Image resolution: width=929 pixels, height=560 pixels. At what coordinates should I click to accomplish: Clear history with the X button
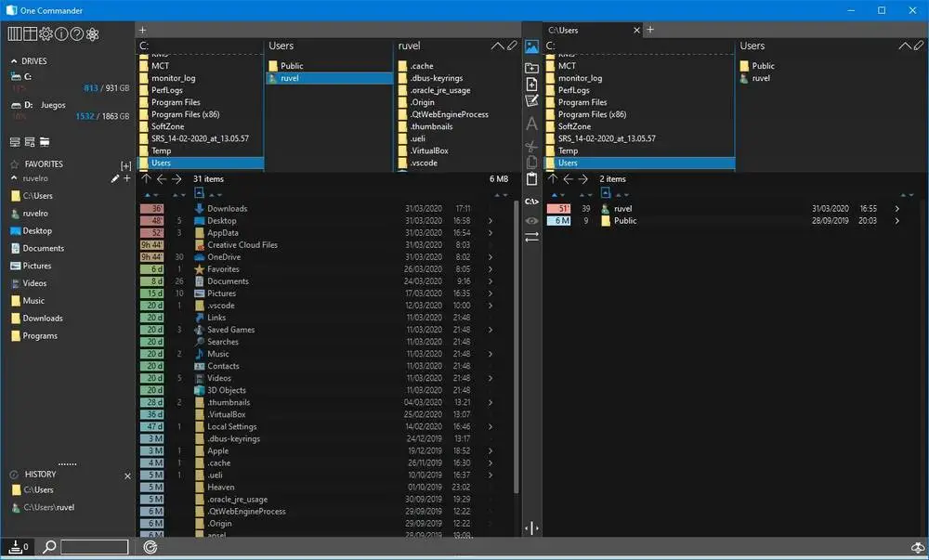[127, 475]
